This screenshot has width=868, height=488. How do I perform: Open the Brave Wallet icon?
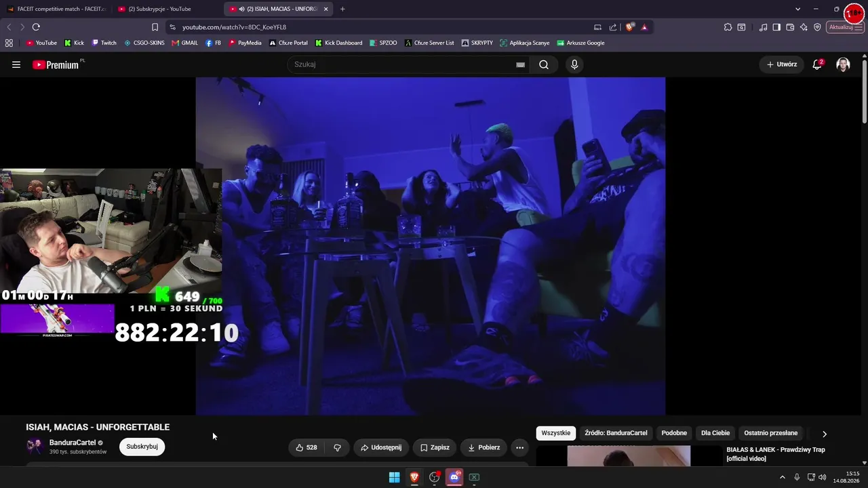pyautogui.click(x=790, y=27)
